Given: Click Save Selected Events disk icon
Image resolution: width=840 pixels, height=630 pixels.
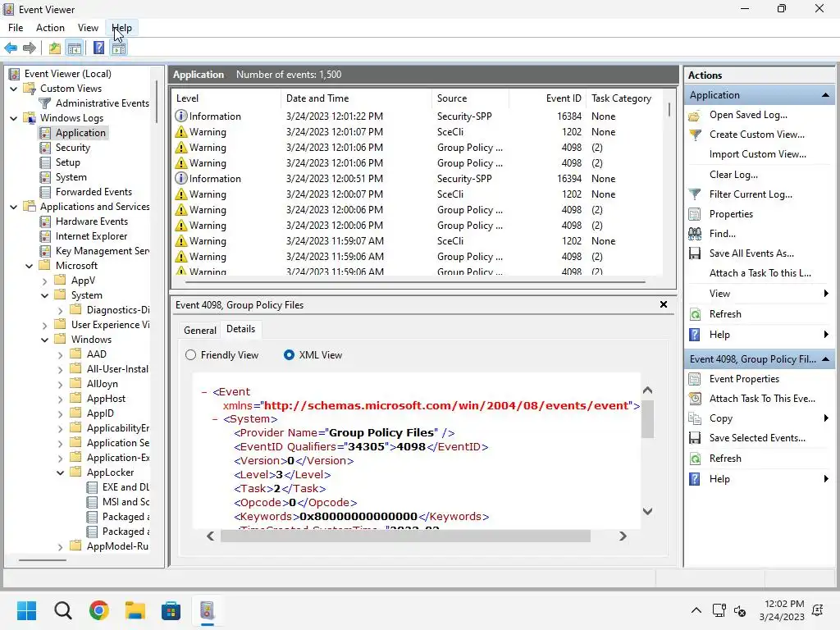Looking at the screenshot, I should tap(694, 438).
